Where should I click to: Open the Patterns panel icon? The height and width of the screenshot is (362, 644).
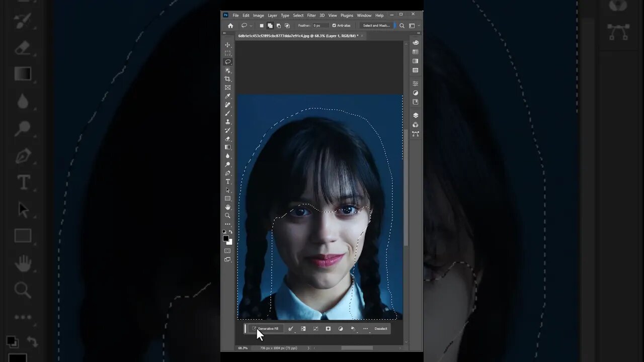(416, 70)
